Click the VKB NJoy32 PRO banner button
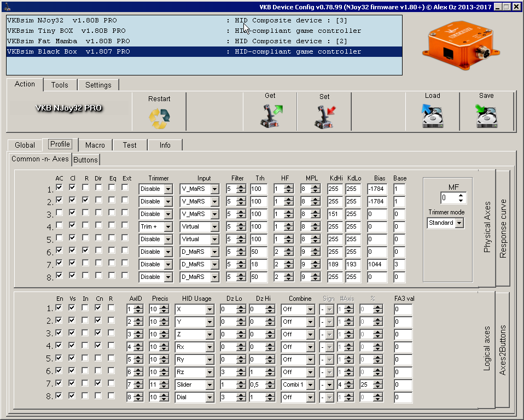The width and height of the screenshot is (524, 420). click(x=68, y=108)
